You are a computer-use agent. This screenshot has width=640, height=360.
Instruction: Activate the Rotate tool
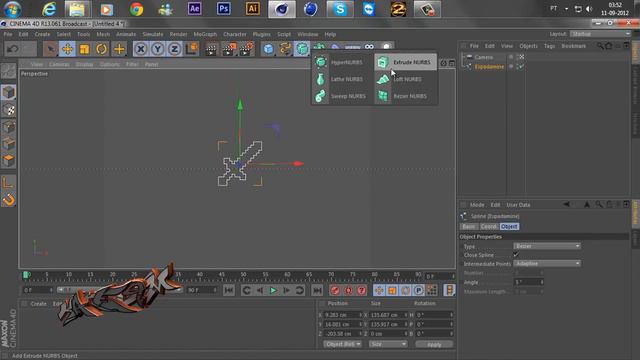[x=102, y=49]
